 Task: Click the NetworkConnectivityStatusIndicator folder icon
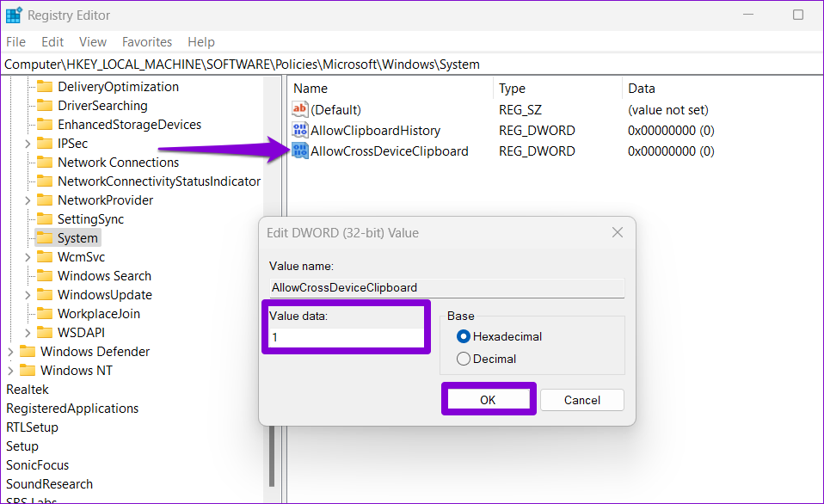44,181
